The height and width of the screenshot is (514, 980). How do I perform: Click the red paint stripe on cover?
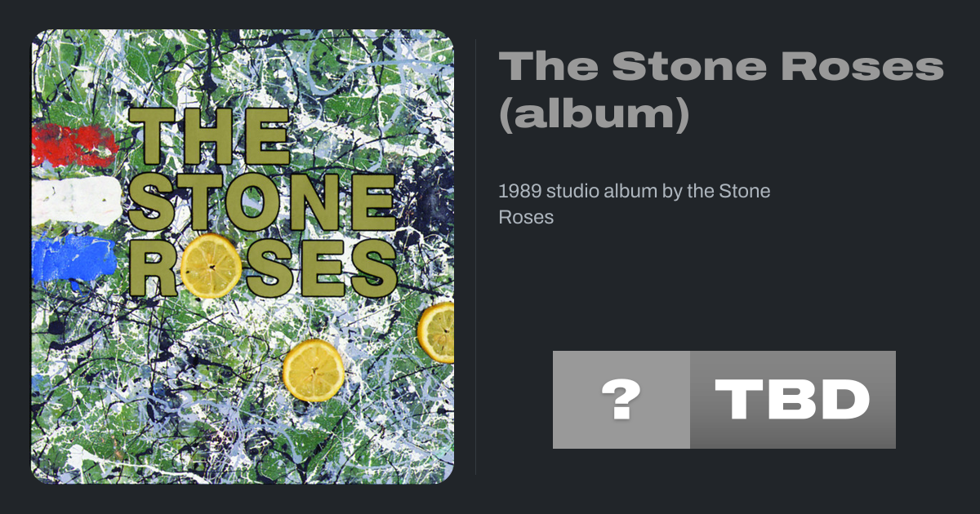click(x=75, y=145)
